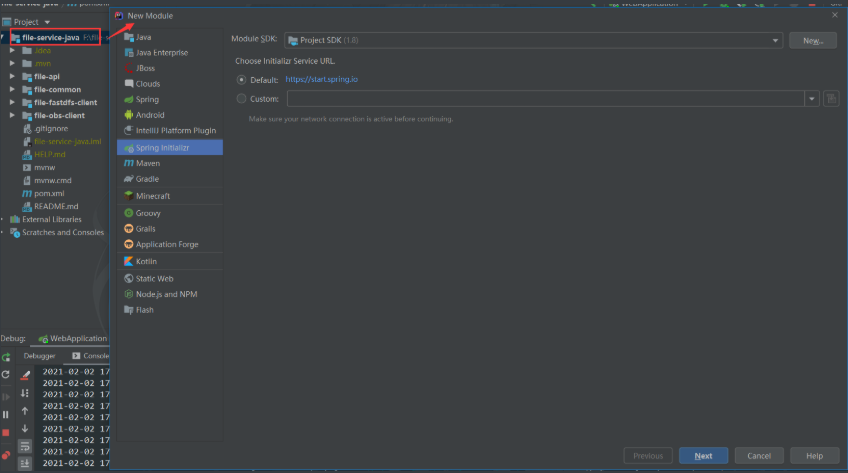Toggle soft-wrap in console
The image size is (848, 473).
click(25, 447)
